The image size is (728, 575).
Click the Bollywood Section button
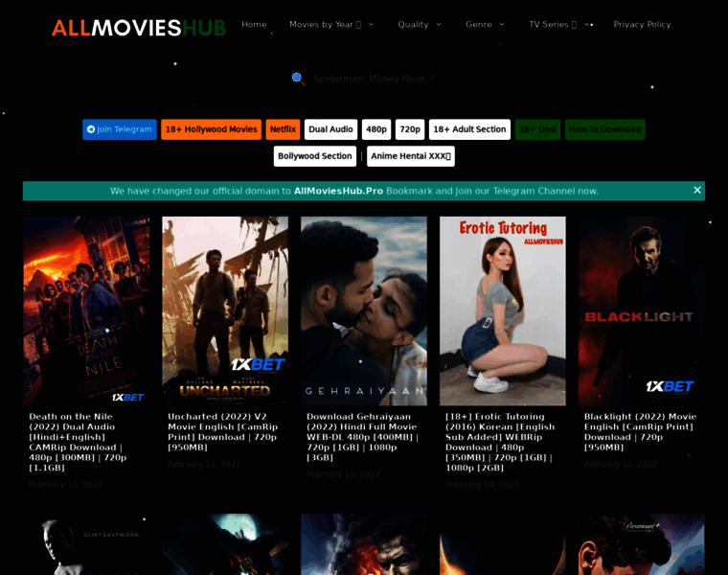point(315,156)
